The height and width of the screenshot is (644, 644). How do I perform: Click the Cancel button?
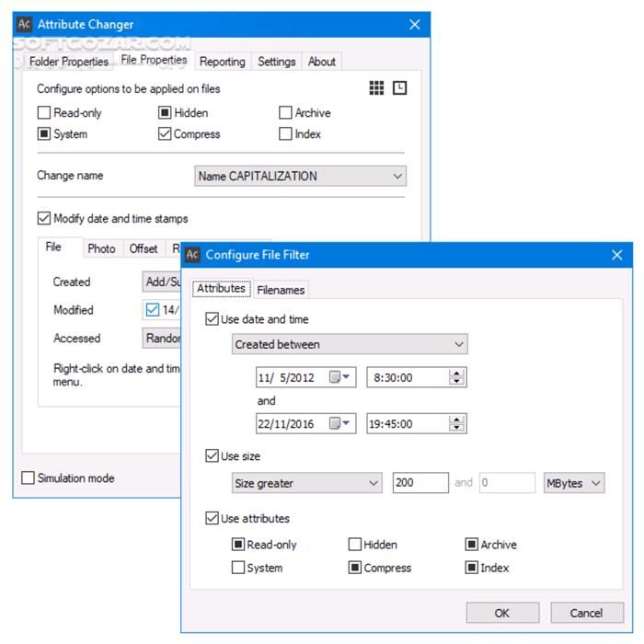[586, 613]
